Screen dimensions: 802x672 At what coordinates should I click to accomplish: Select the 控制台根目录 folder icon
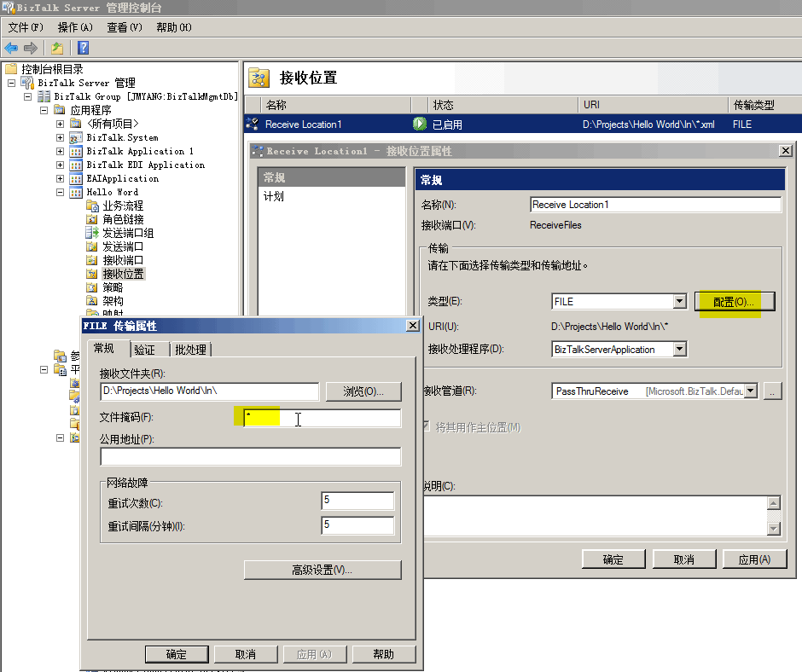[11, 68]
